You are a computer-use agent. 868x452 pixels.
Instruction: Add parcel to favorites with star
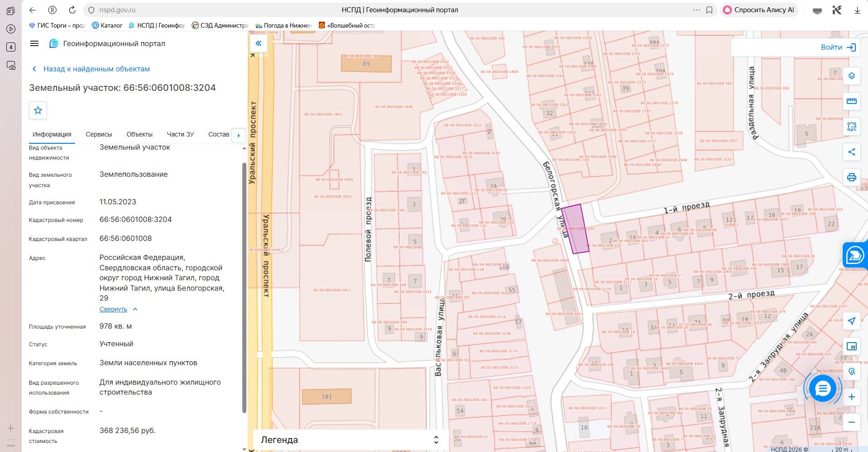click(38, 110)
